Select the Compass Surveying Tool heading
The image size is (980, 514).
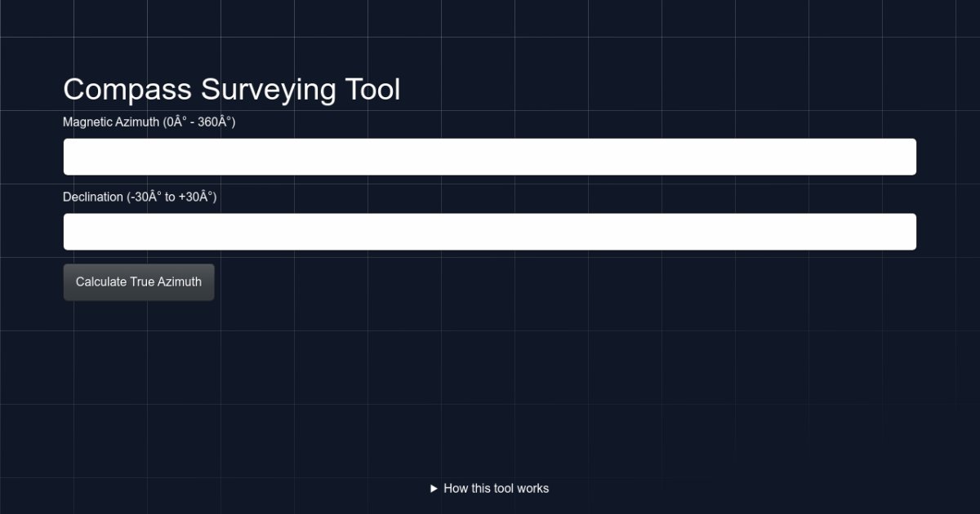pos(232,90)
